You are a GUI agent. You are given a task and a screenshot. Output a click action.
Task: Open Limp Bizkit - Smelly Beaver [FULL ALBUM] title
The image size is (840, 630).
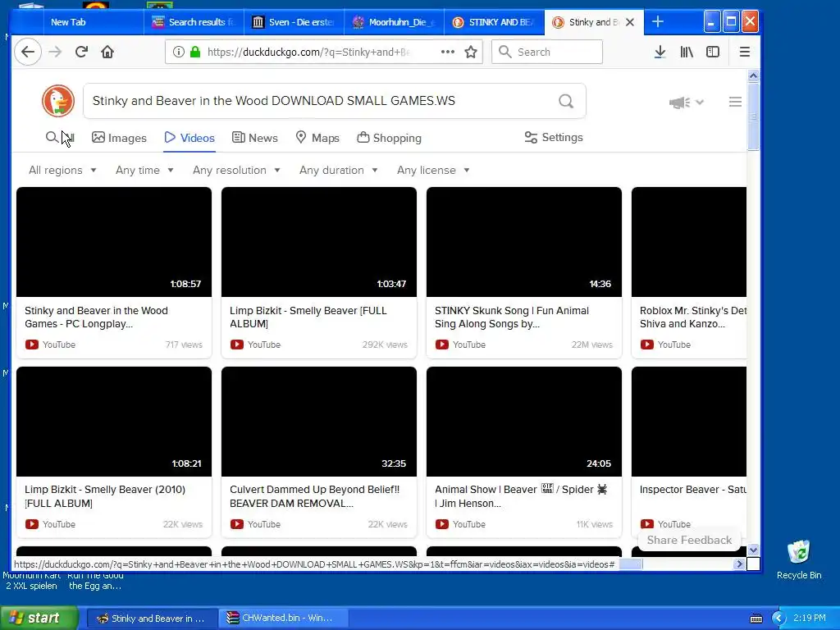point(308,317)
